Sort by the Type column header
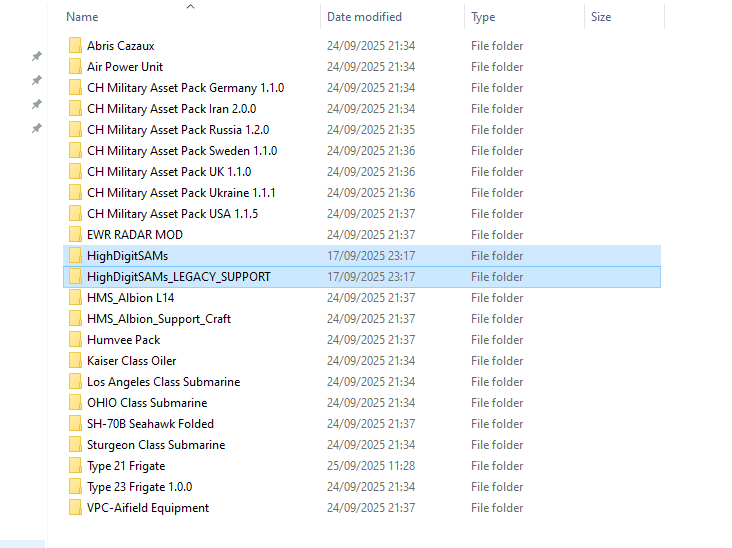 point(483,17)
